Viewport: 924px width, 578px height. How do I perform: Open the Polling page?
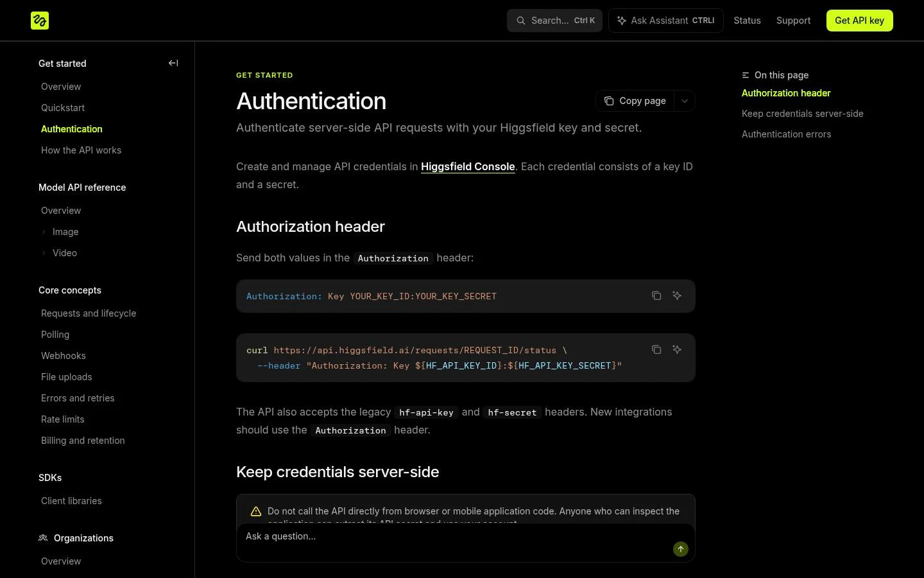click(x=55, y=335)
